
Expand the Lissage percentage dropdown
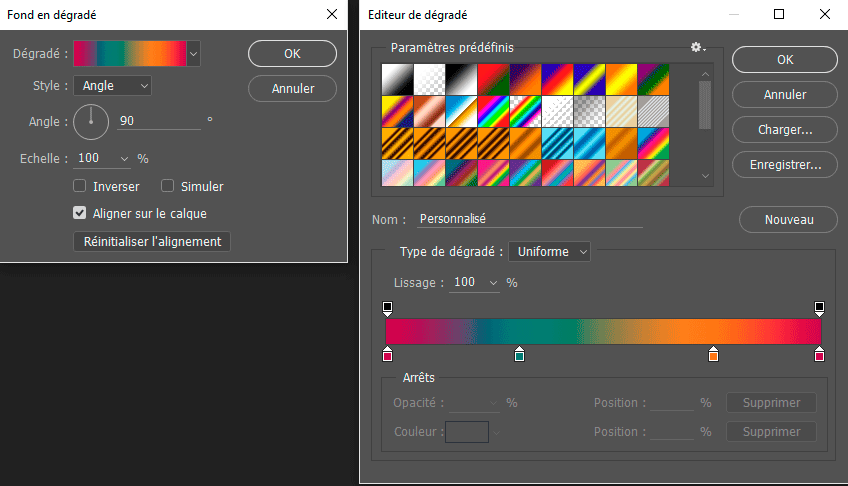[493, 283]
